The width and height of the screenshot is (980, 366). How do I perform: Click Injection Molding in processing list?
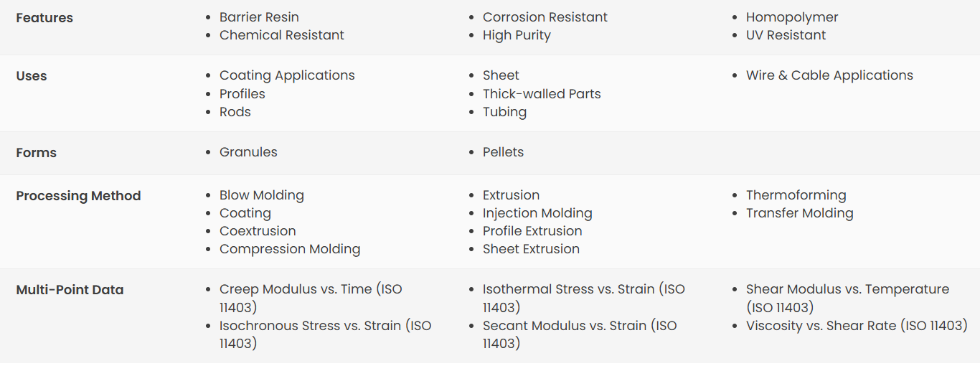(x=537, y=213)
